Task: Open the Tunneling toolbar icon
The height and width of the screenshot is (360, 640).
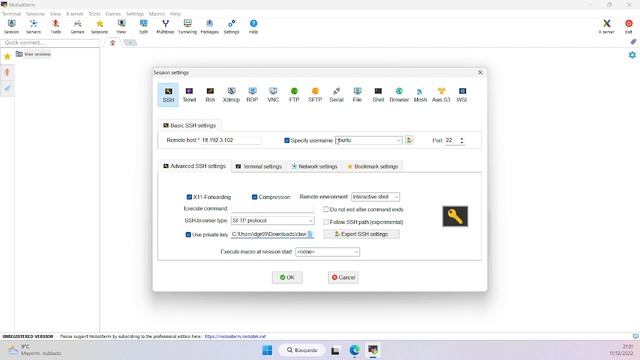Action: point(187,27)
